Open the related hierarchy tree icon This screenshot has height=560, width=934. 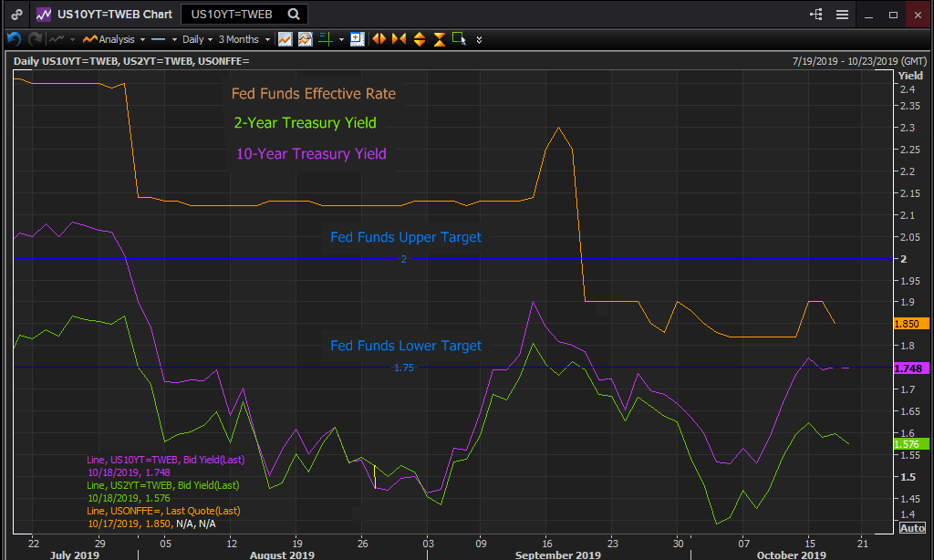pyautogui.click(x=815, y=15)
